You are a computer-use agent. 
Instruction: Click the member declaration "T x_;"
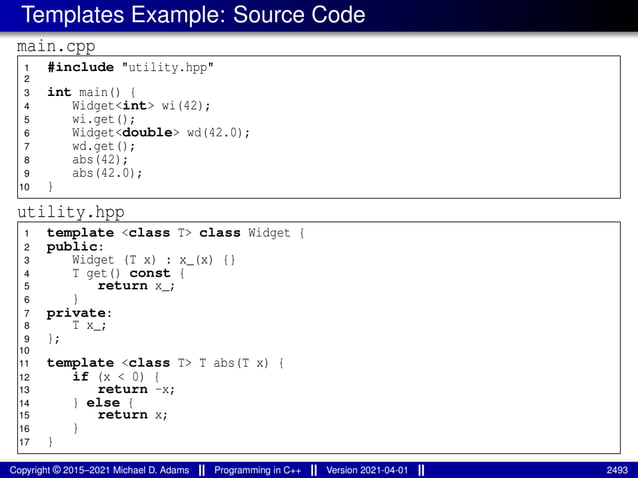pos(89,325)
